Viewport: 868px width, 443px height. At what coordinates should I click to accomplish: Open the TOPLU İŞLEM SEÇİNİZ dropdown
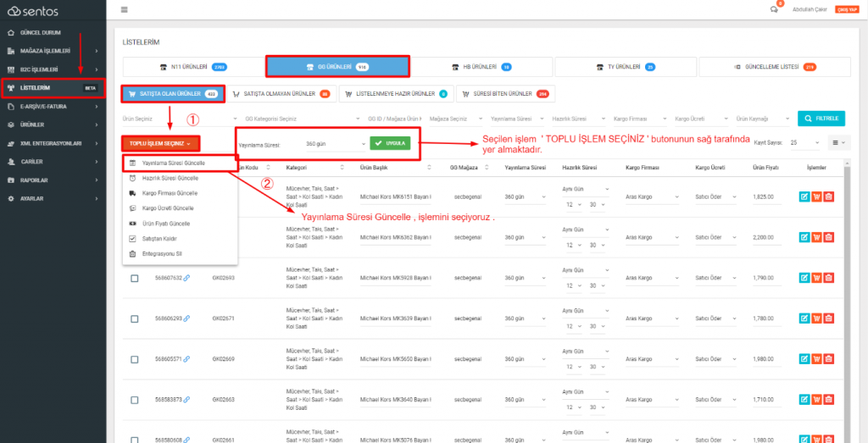pos(160,144)
